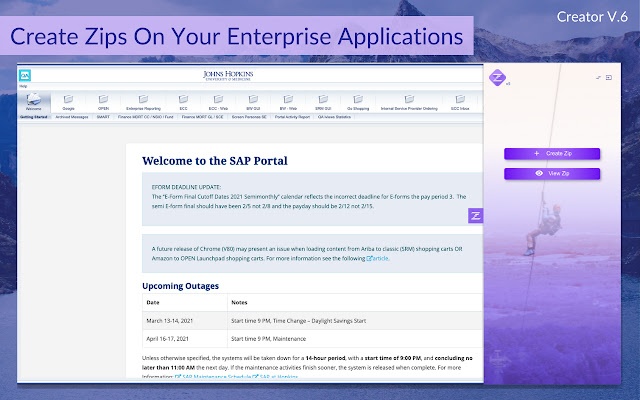The image size is (640, 400).
Task: Switch to Archived Messages tab
Action: tap(72, 117)
